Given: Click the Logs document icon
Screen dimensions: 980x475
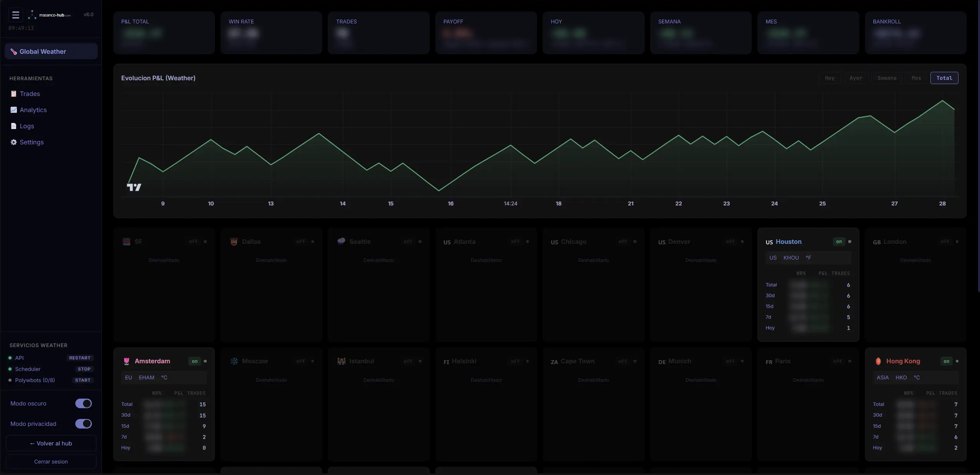Looking at the screenshot, I should pyautogui.click(x=13, y=126).
